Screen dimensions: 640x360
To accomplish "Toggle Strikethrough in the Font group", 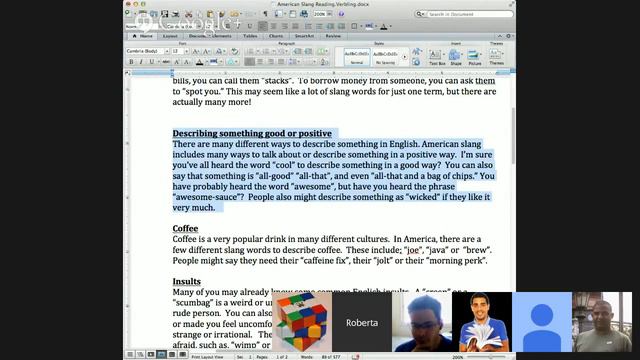I will pyautogui.click(x=166, y=62).
